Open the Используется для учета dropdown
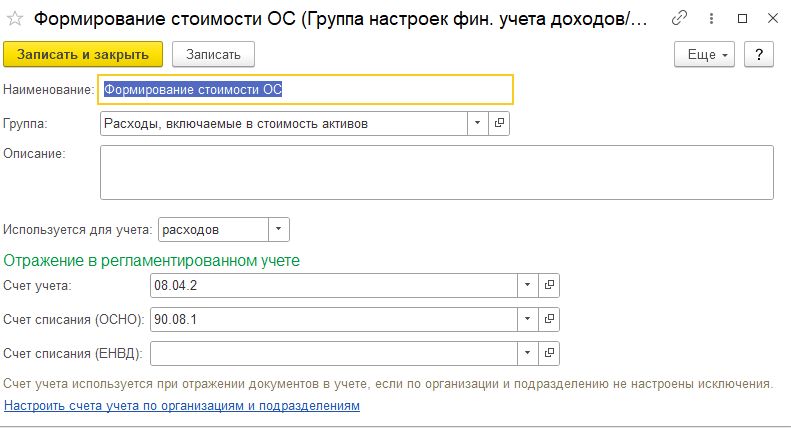Viewport: 791px width, 428px height. click(x=278, y=229)
